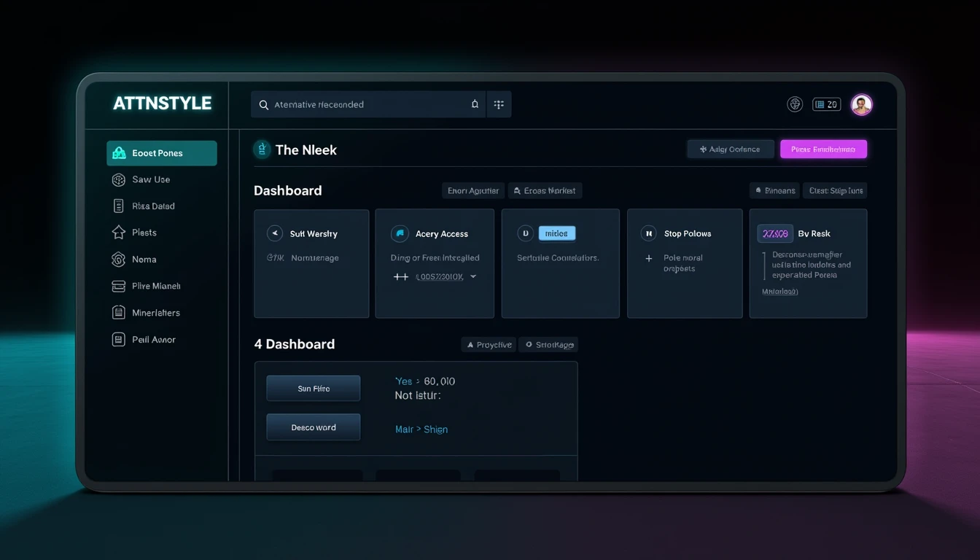Click the Ding or Freen Intecalled text
This screenshot has height=560, width=980.
pos(435,258)
